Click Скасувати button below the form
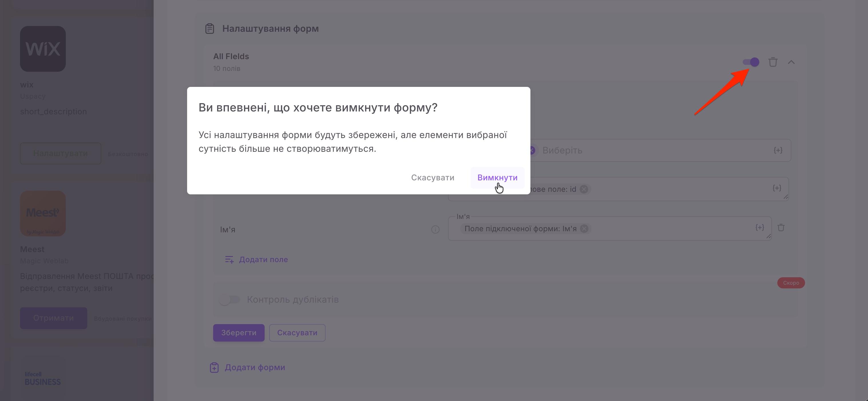This screenshot has width=868, height=401. 297,333
